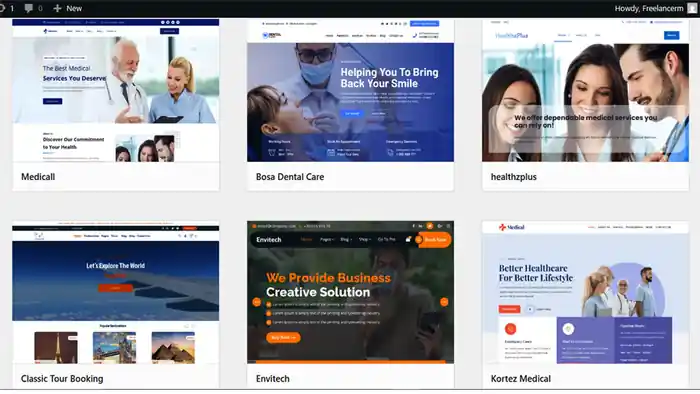Click the red emergency icon in Kortez preview
The image size is (700, 394).
click(x=510, y=329)
